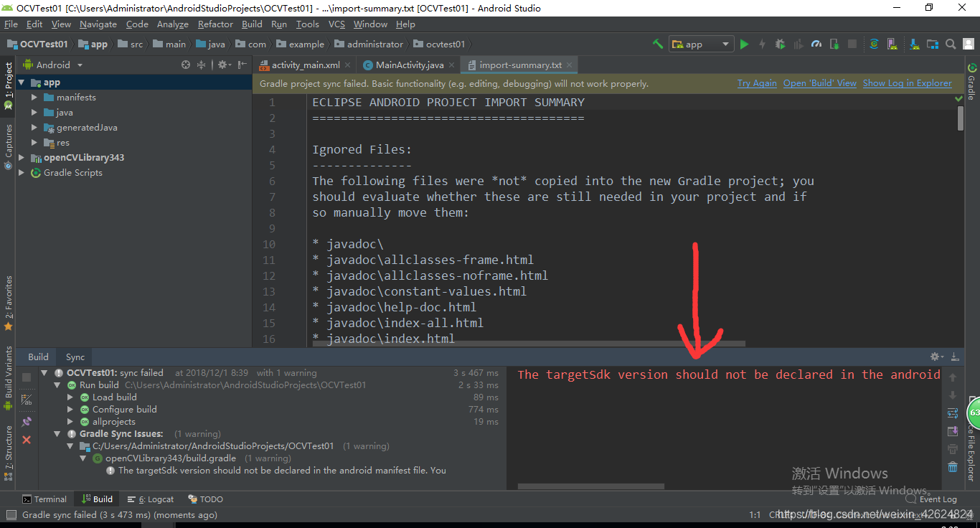
Task: Click the user account avatar icon
Action: [969, 44]
